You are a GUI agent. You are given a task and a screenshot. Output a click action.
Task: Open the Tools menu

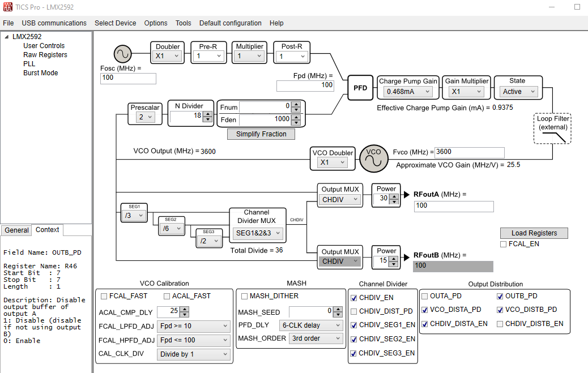click(184, 23)
